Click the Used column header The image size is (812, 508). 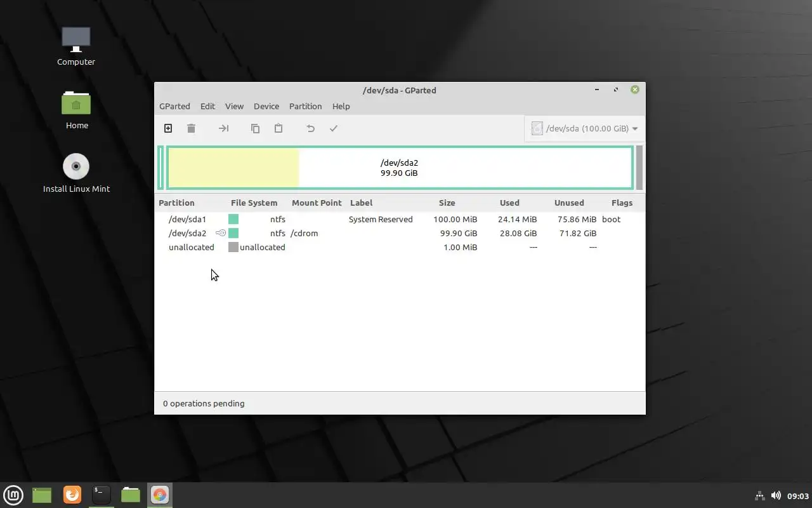pos(509,203)
